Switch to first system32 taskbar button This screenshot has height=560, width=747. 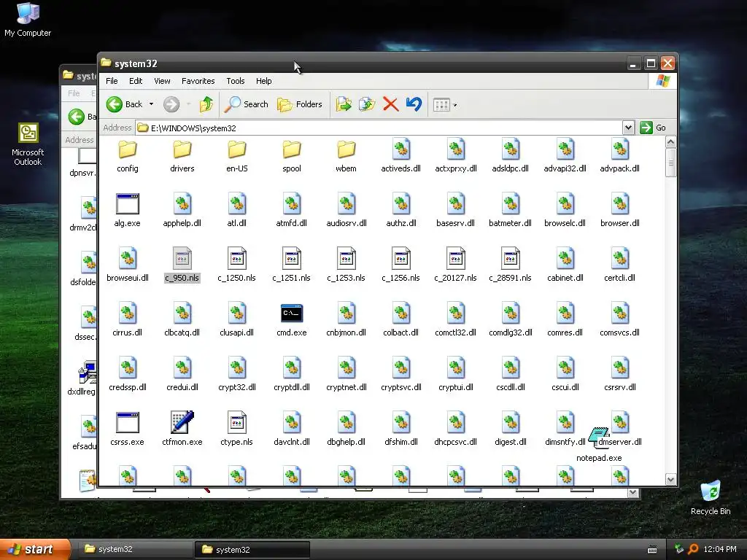coord(134,550)
